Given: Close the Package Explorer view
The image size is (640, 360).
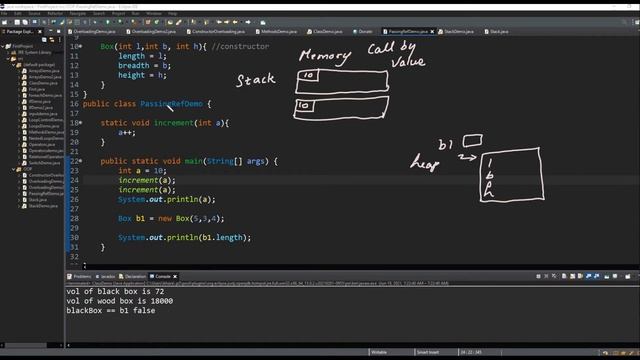Looking at the screenshot, I should click(x=40, y=31).
